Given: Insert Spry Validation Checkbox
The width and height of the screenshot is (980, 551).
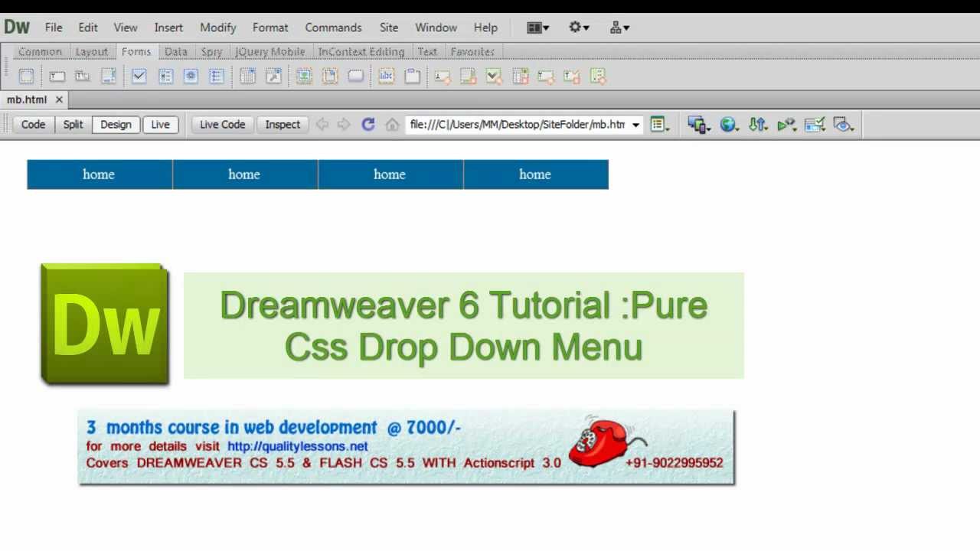Looking at the screenshot, I should tap(494, 76).
